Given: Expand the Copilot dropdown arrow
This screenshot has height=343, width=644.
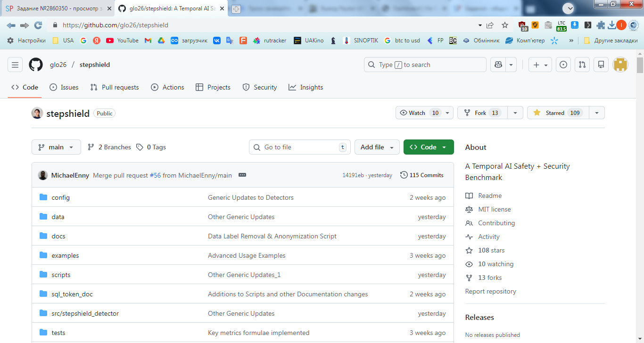Looking at the screenshot, I should pyautogui.click(x=511, y=65).
